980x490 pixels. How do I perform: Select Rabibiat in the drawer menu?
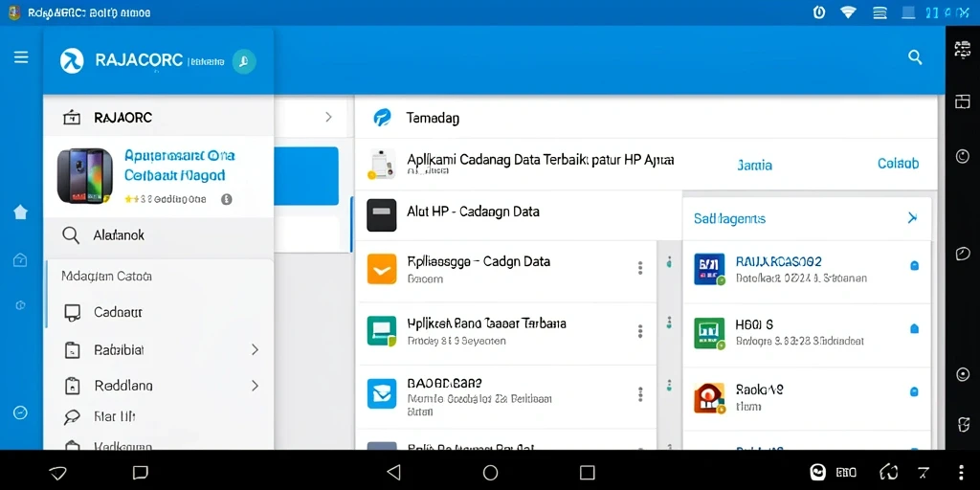point(159,349)
